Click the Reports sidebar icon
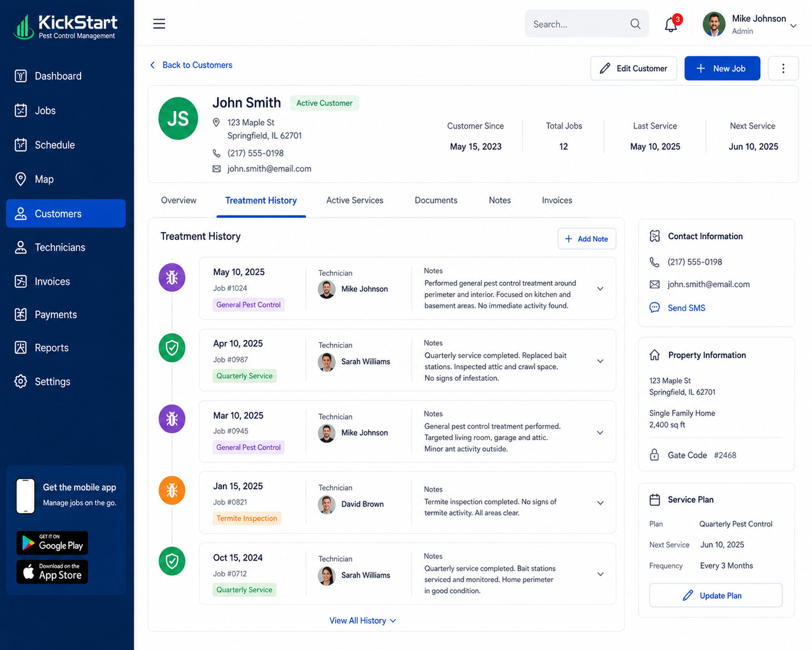The height and width of the screenshot is (650, 812). tap(21, 348)
